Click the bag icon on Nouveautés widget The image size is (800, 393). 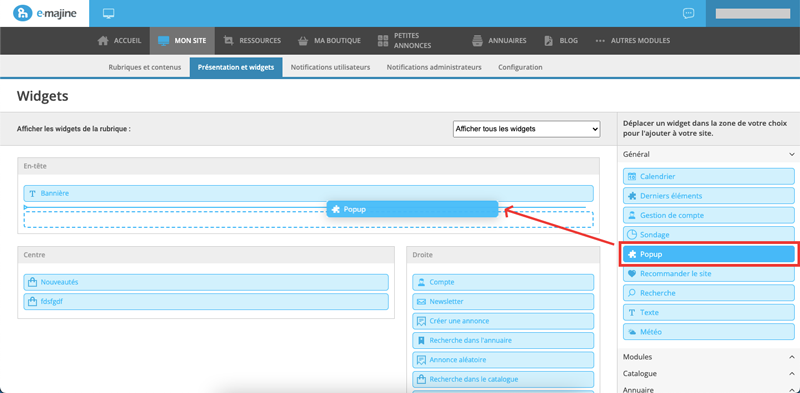(x=33, y=282)
